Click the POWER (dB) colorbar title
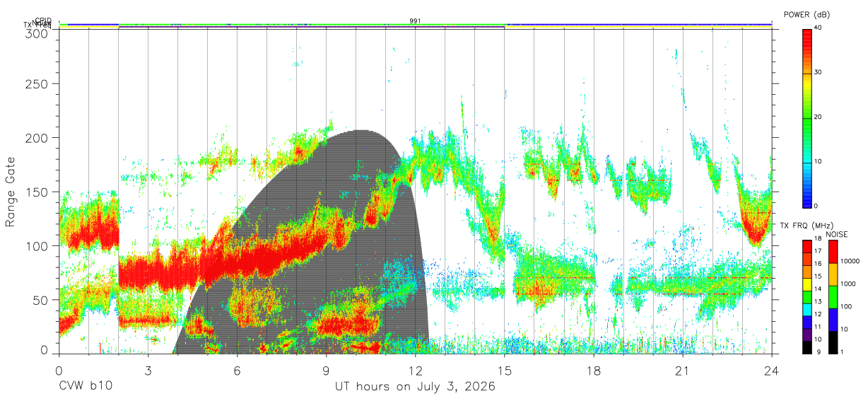This screenshot has height=401, width=868. [807, 15]
